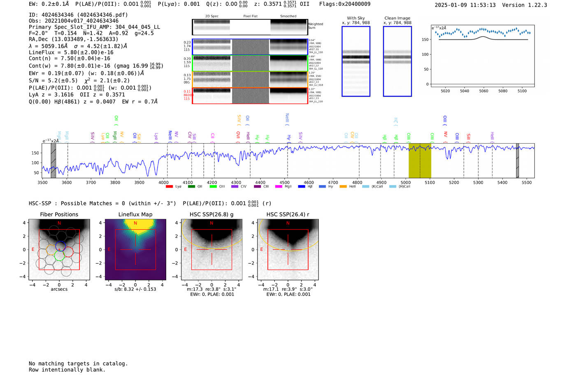Screen dimensions: 576x392
Task: Click the Pixel Flat column header
Action: point(250,16)
